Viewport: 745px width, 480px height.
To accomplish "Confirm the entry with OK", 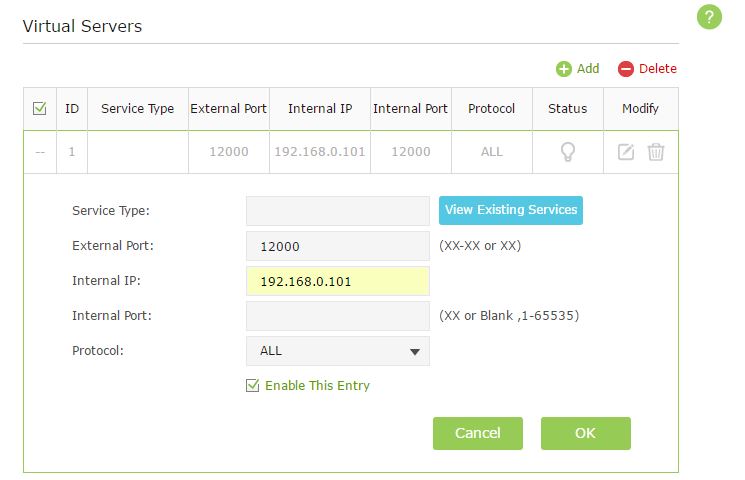I will (585, 433).
